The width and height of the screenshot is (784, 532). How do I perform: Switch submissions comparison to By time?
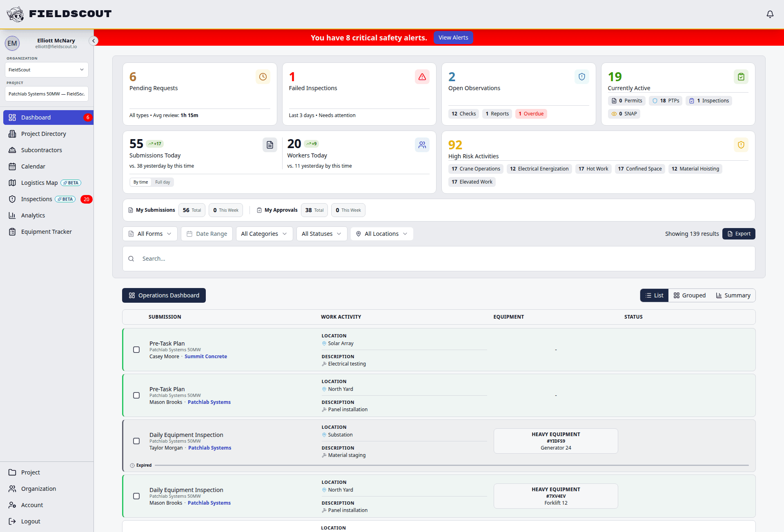(140, 182)
